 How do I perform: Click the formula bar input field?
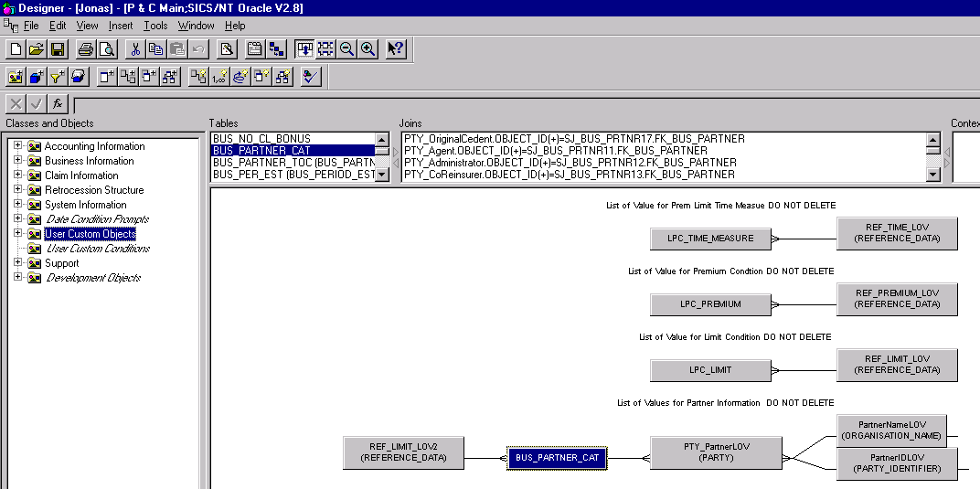pyautogui.click(x=521, y=104)
